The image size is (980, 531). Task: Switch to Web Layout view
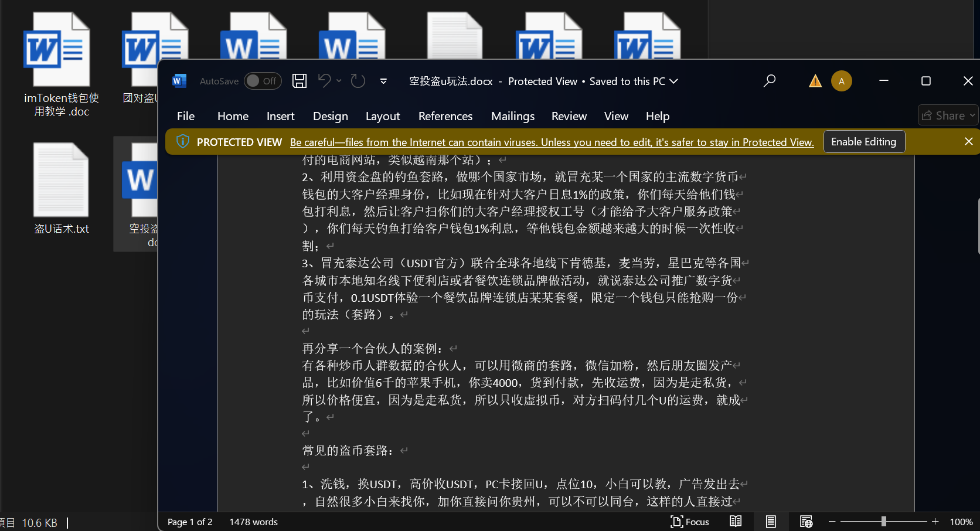[x=806, y=522]
